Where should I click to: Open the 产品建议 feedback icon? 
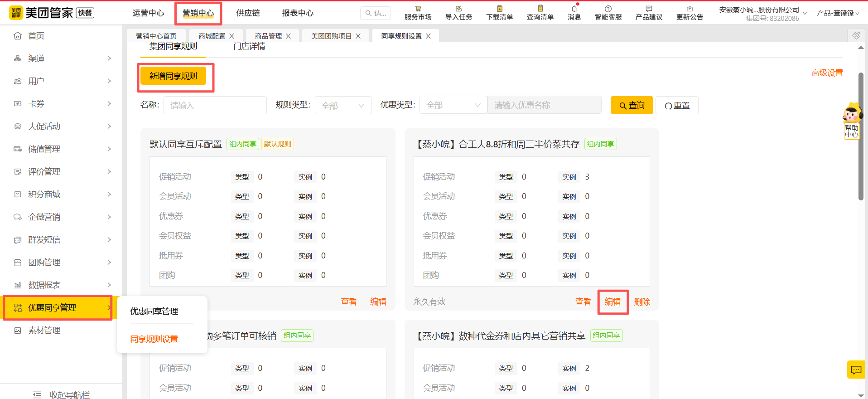click(649, 9)
